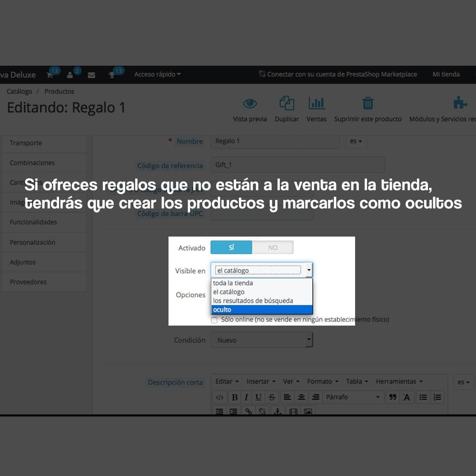Open Descripción corta language 'es' selector
The height and width of the screenshot is (476, 476).
tap(463, 382)
